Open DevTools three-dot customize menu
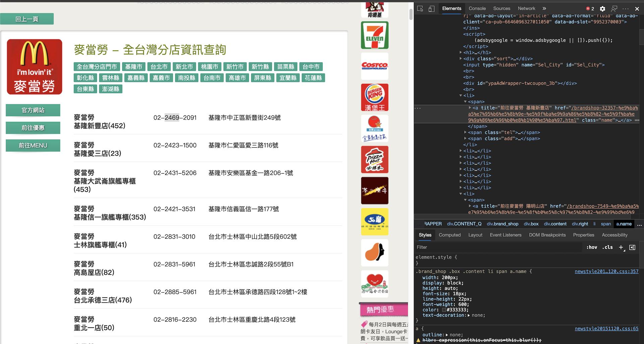 (x=626, y=9)
